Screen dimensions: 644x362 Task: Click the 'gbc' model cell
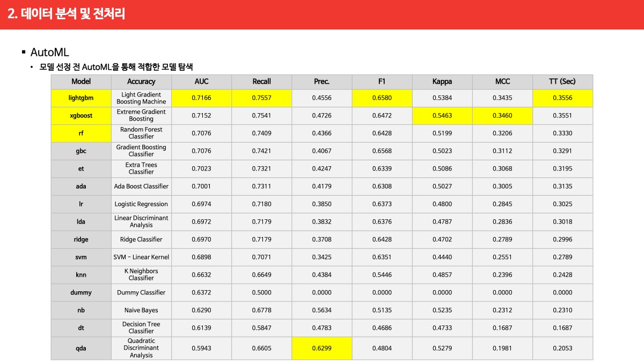[x=81, y=151]
